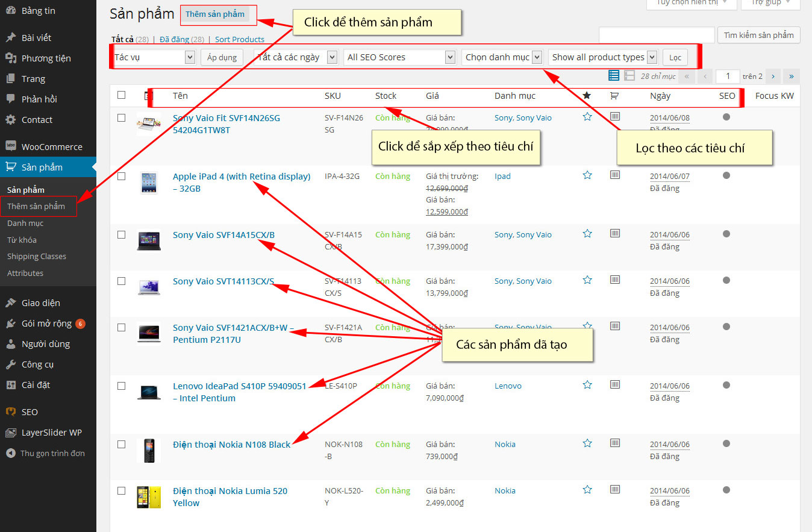
Task: Click the Công cụ wrench icon
Action: pos(11,365)
